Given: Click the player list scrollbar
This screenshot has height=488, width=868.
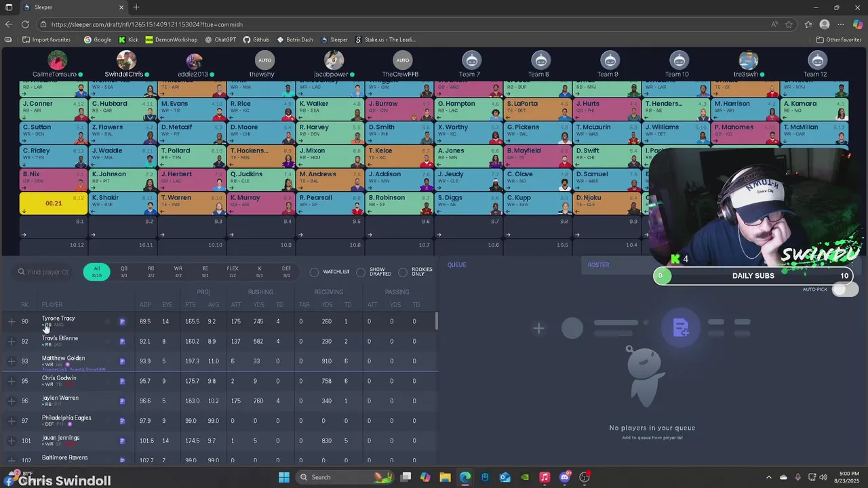Looking at the screenshot, I should (437, 321).
